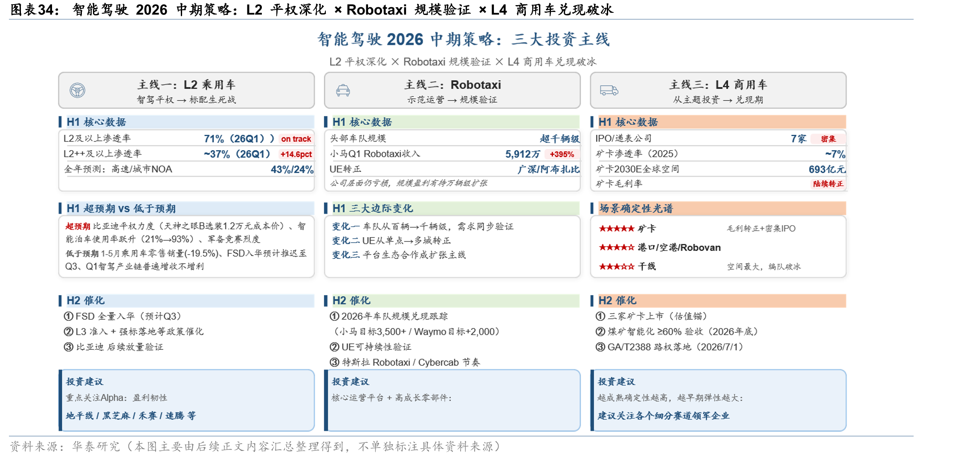
Task: Click '③ 特斯拉 Robotaxi / Cybercab 节奏'
Action: point(405,363)
